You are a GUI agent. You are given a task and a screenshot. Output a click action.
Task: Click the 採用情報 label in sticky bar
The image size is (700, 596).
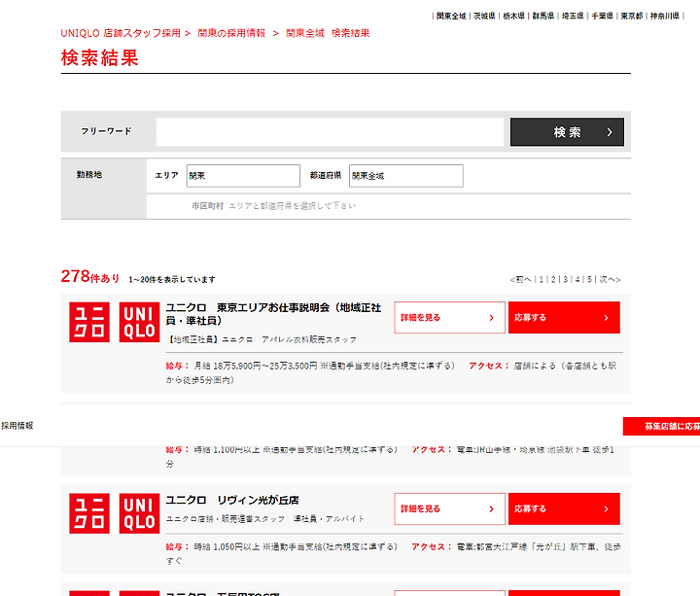coord(17,426)
